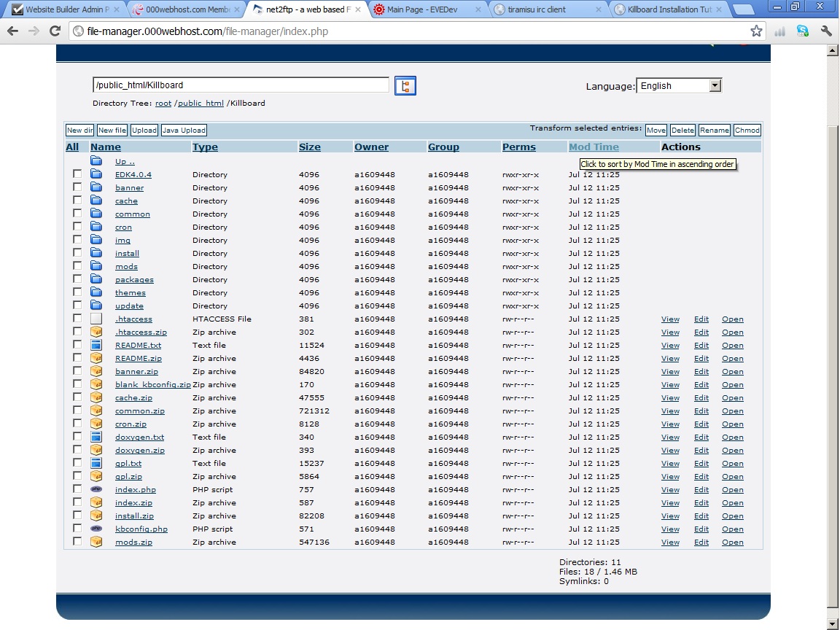Open the public_html breadcrumb link
Viewport: 840px width, 630px height.
point(201,103)
